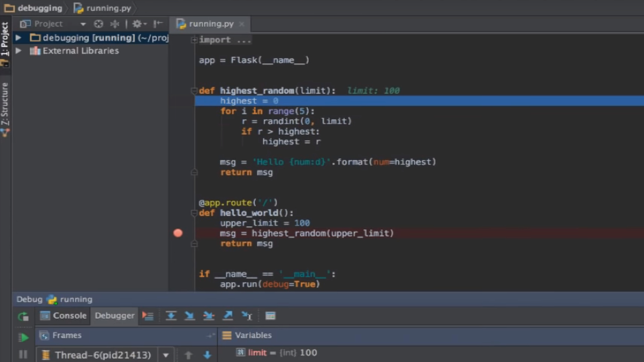Select the limit variable in Variables panel
The image size is (644, 362).
point(257,352)
